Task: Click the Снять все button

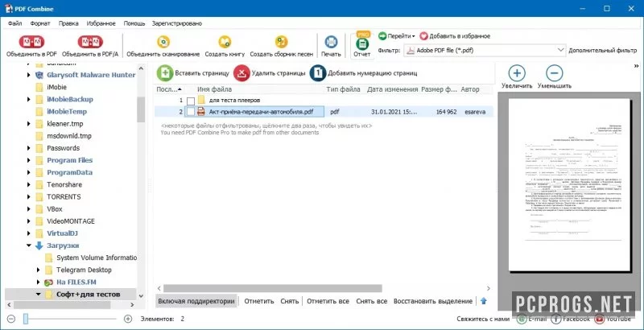Action: pyautogui.click(x=372, y=301)
